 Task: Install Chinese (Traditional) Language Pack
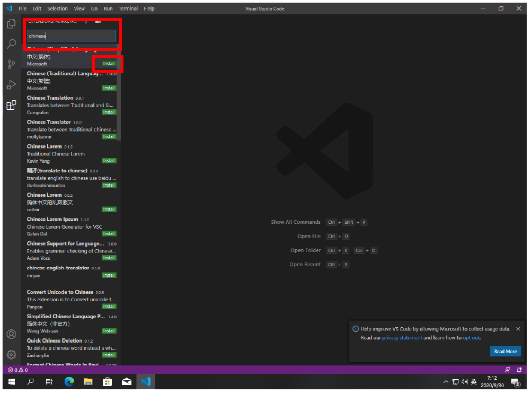109,88
